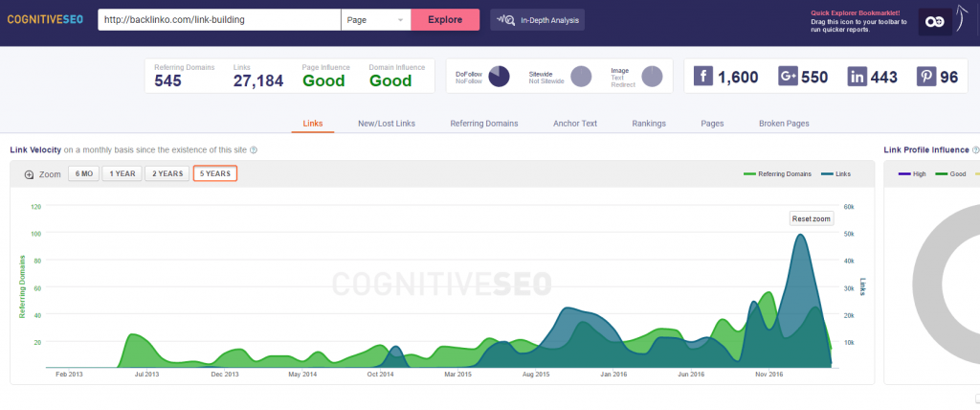Click the URL input field
The height and width of the screenshot is (410, 980).
[x=219, y=19]
